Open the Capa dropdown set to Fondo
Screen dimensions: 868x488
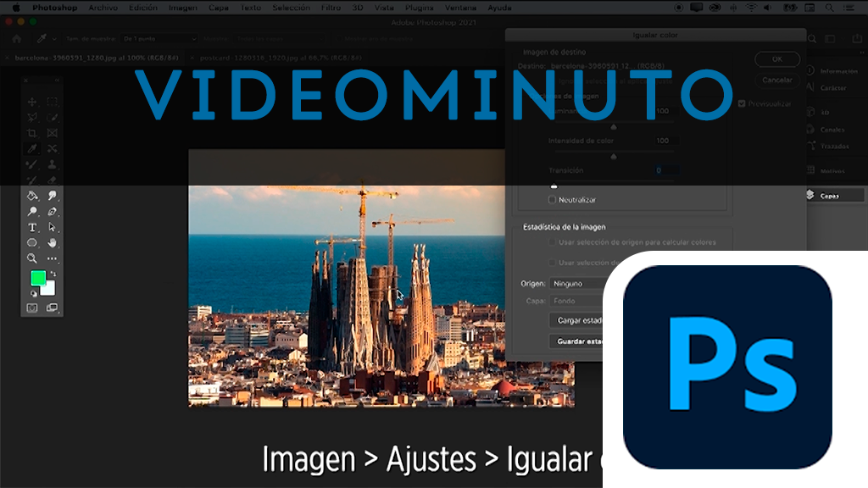(576, 301)
